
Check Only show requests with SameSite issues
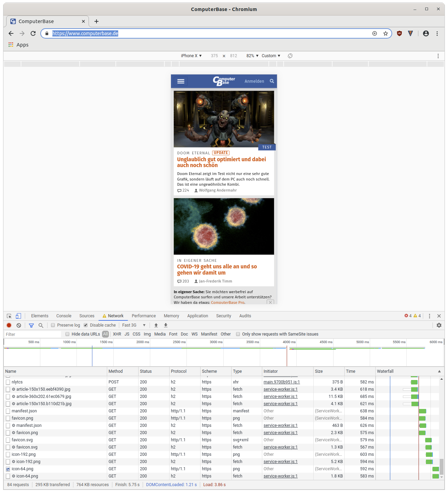(x=238, y=334)
